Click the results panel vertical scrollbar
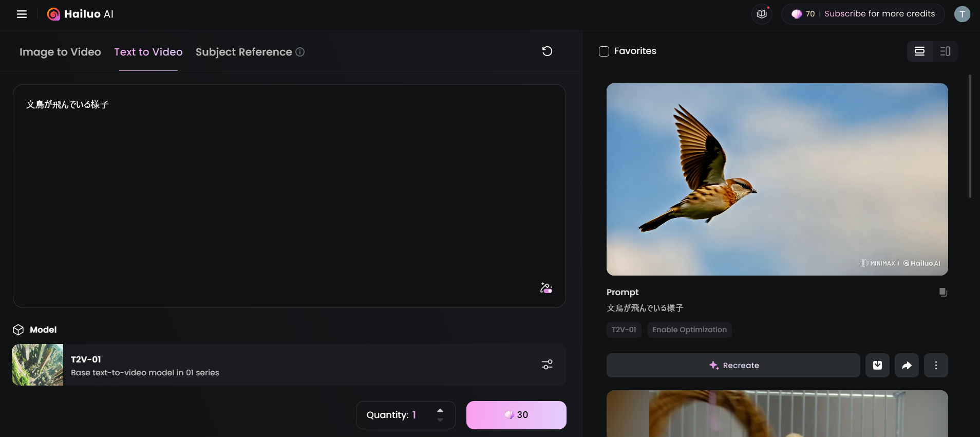Image resolution: width=980 pixels, height=437 pixels. click(970, 136)
